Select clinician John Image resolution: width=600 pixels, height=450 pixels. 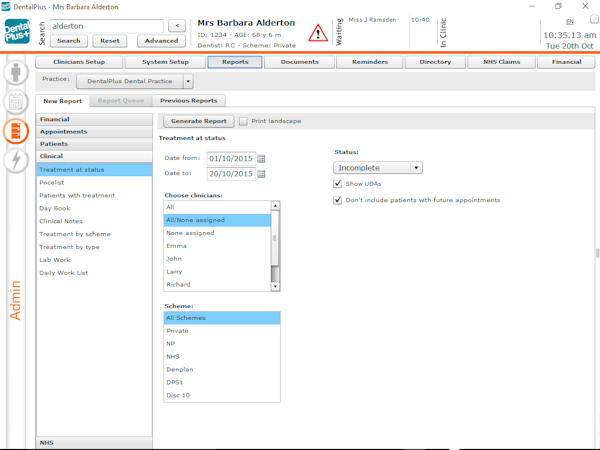point(217,259)
